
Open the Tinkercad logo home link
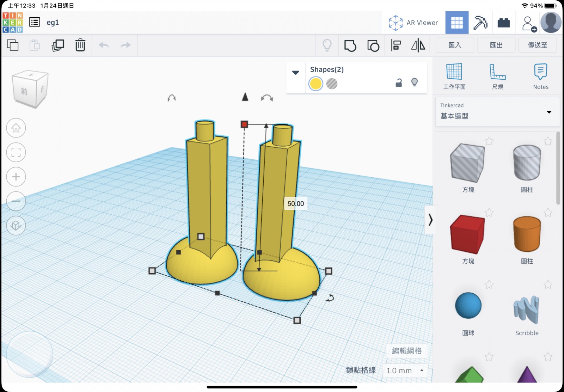click(x=13, y=23)
